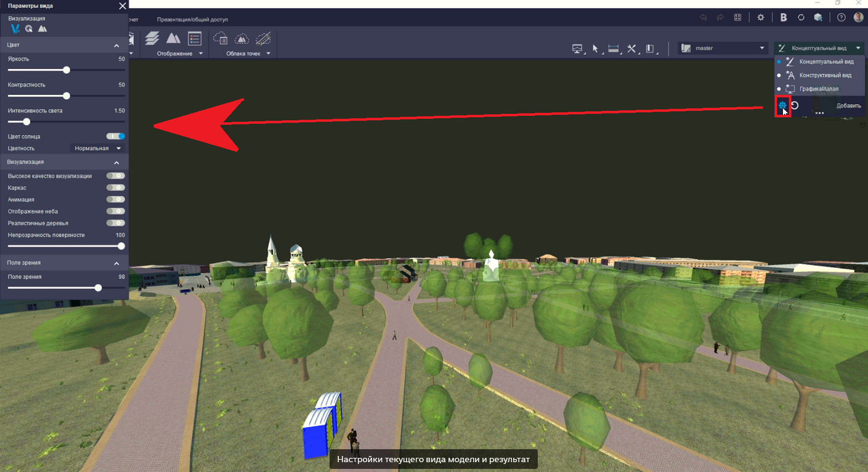Open the Презентация/общий доступ tab

click(192, 20)
